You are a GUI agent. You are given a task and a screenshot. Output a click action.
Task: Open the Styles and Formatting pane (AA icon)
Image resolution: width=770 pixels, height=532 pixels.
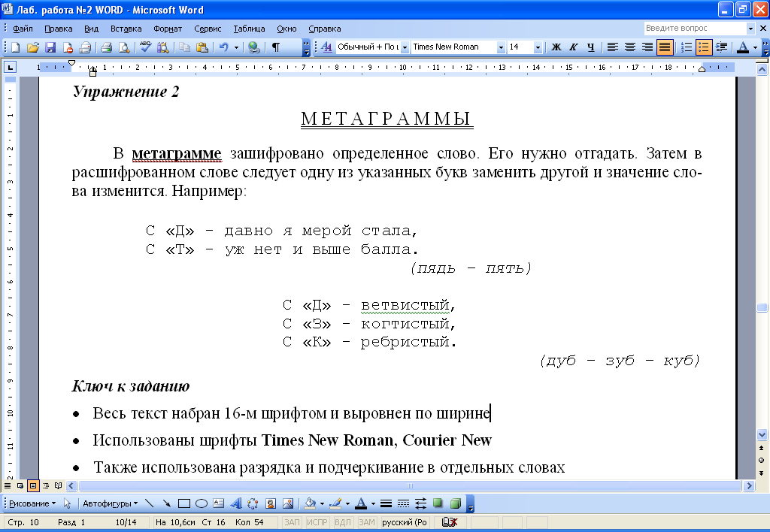point(326,47)
